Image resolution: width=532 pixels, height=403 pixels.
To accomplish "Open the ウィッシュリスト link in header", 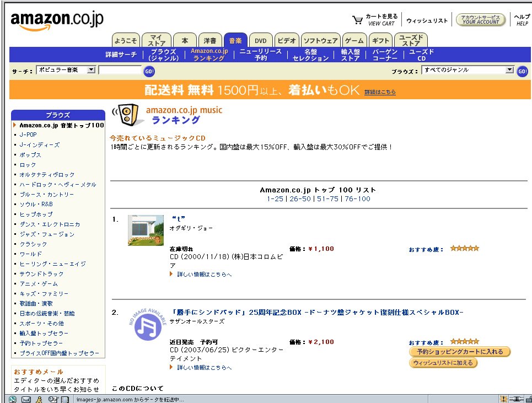I will coord(427,20).
